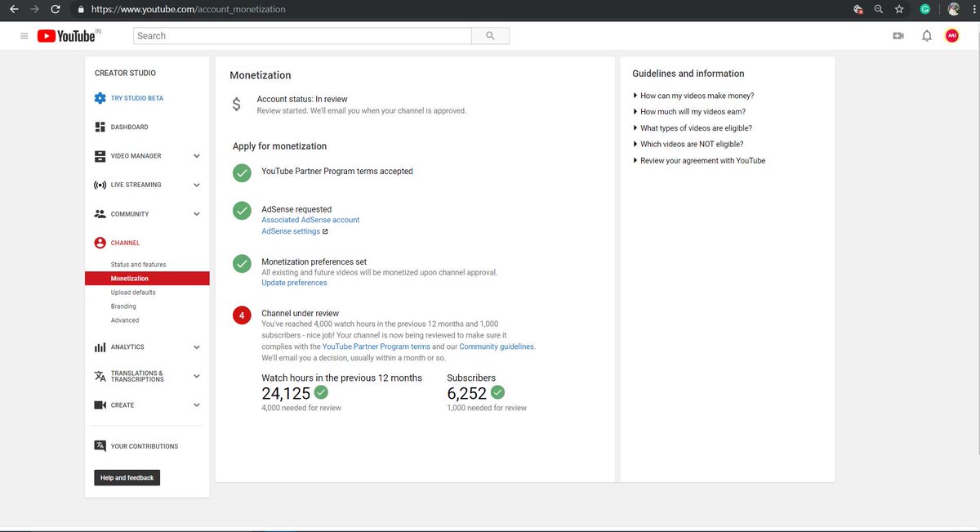The width and height of the screenshot is (980, 532).
Task: Click the Try Studio Beta gear icon
Action: coord(100,98)
